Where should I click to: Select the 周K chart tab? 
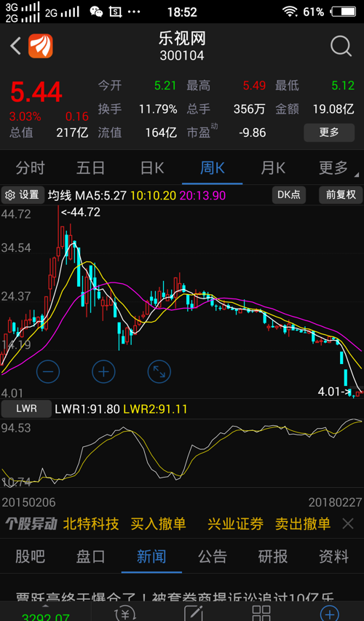(213, 168)
